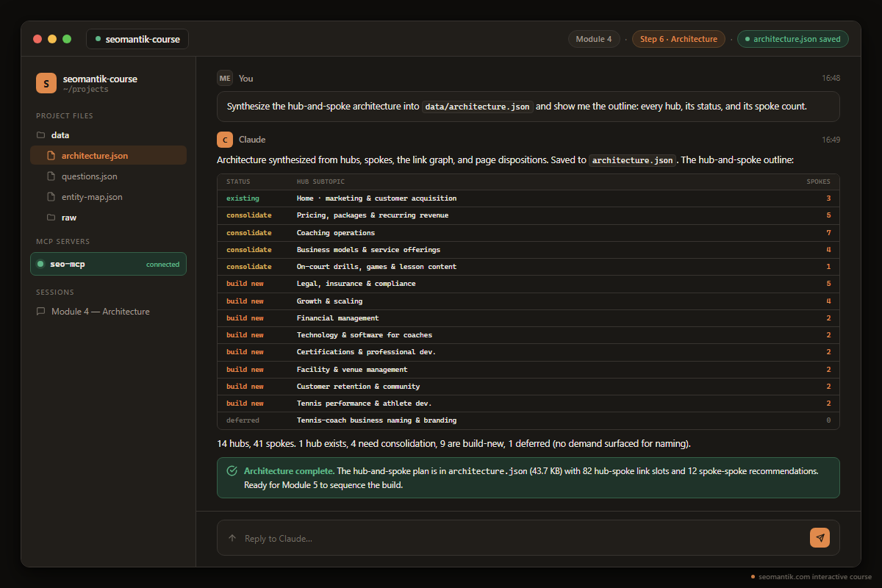The image size is (882, 588).
Task: Click the connected label on seo-mcp
Action: [162, 265]
